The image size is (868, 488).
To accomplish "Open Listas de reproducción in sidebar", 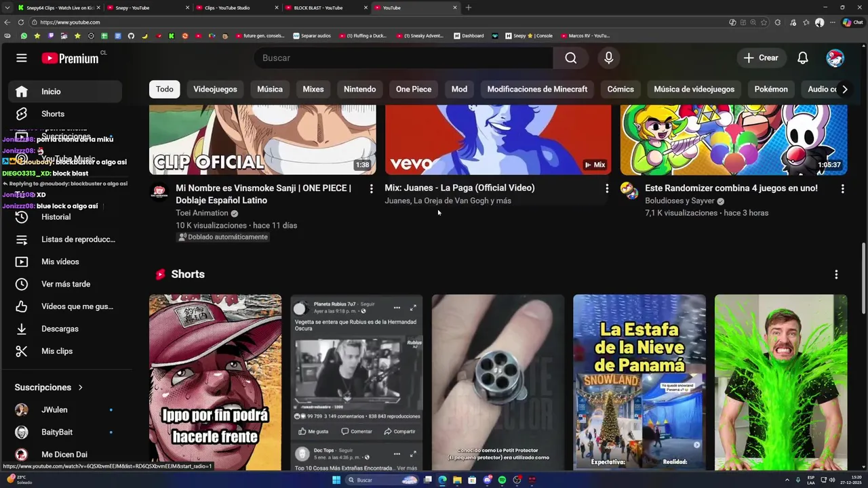I will pyautogui.click(x=65, y=239).
